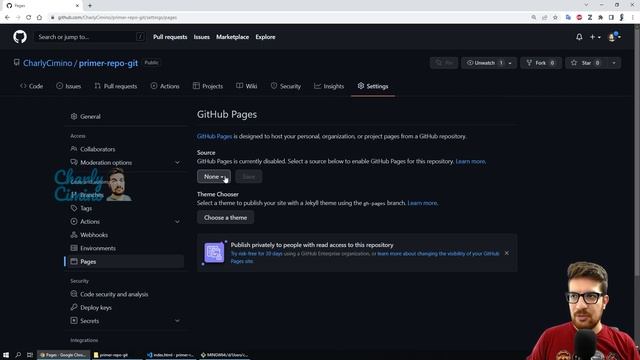Click Choose a theme button

pyautogui.click(x=225, y=217)
